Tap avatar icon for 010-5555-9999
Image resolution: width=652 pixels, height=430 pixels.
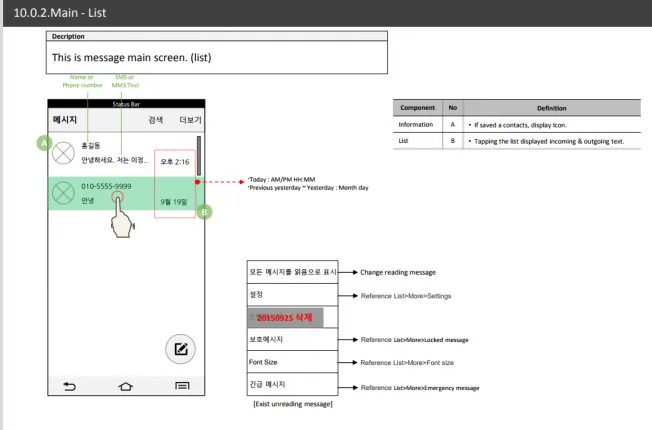(64, 192)
